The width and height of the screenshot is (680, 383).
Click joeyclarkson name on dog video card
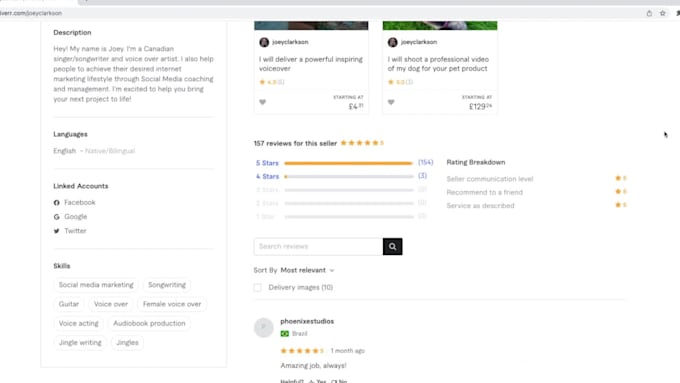point(418,42)
